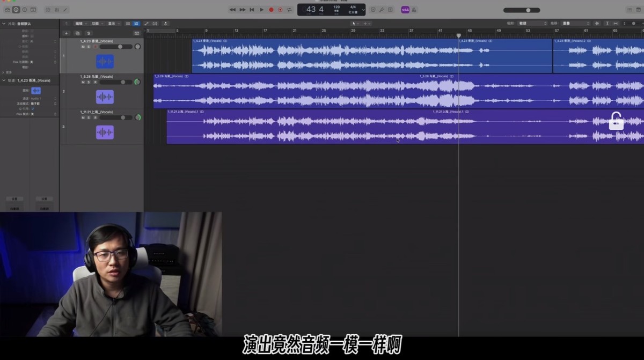Click the 4/4 time signature display
Viewport: 644px width, 360px height.
(353, 7)
